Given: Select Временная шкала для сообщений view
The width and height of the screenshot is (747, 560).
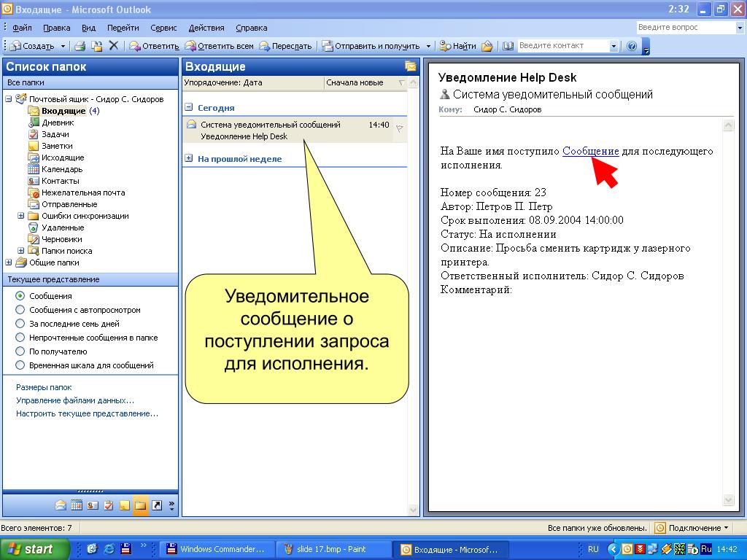Looking at the screenshot, I should (20, 365).
